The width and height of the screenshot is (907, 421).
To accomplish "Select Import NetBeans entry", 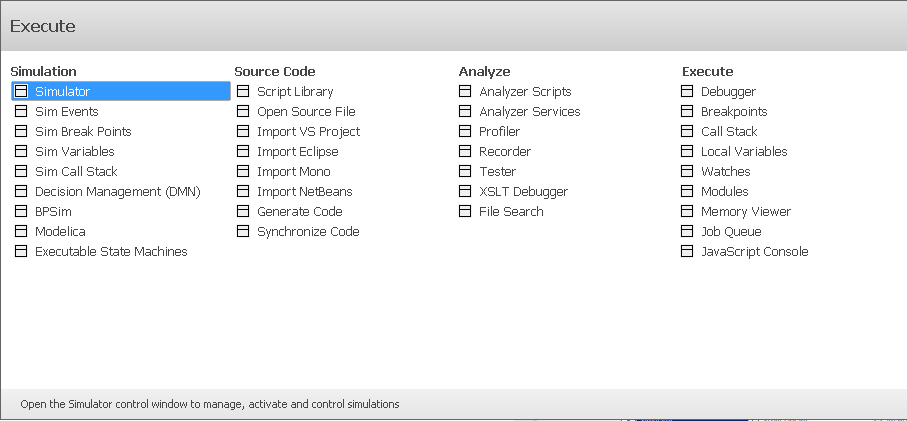I will pyautogui.click(x=304, y=192).
